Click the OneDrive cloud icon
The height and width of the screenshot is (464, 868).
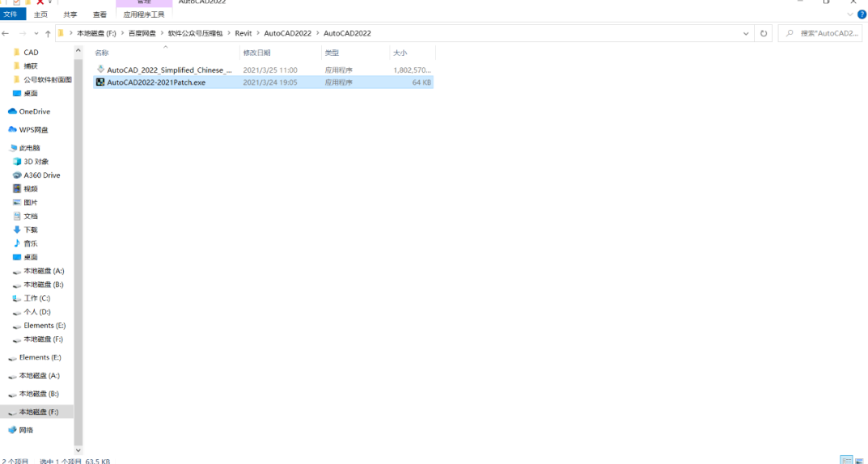tap(12, 112)
